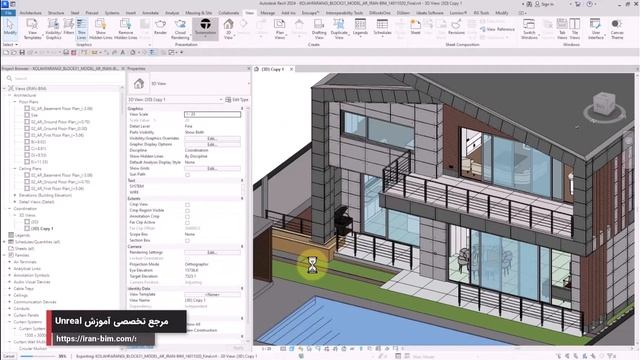The image size is (640, 360).
Task: Close the {3D} Copy 1 view tab
Action: click(291, 69)
